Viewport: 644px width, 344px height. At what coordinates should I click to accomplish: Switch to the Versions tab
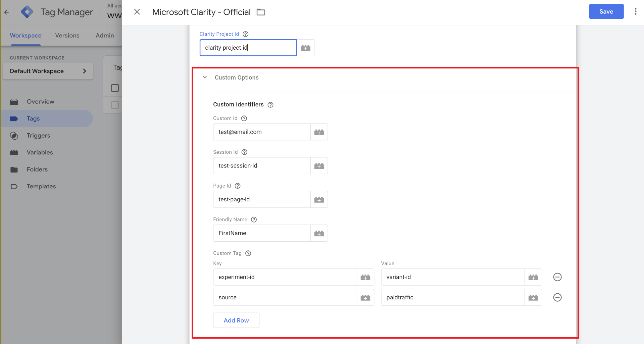click(x=67, y=36)
